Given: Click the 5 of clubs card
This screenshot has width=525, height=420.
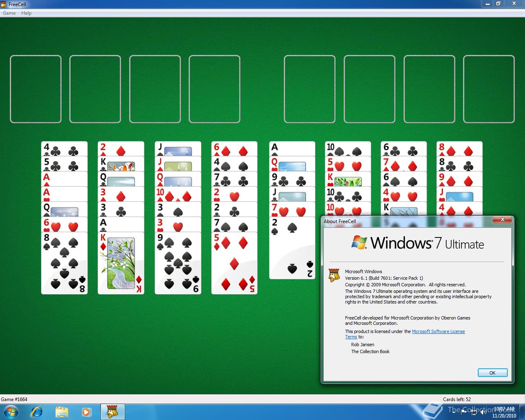Looking at the screenshot, I should [64, 164].
